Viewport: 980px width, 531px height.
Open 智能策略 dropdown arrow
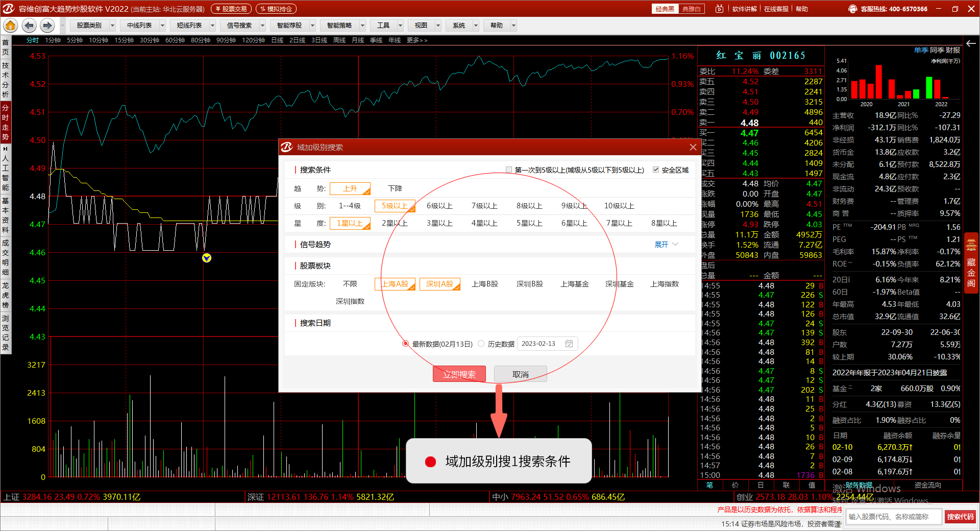[362, 26]
